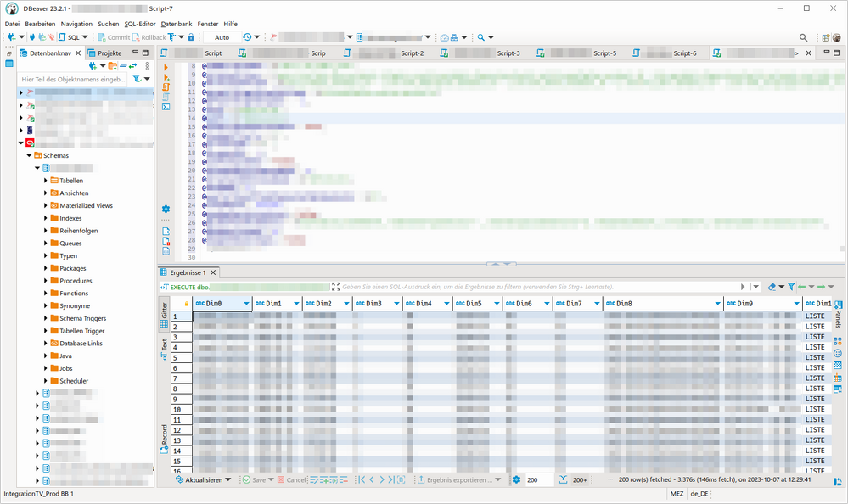Click the global search magnifier at the toolbar's right
848x504 pixels.
[803, 37]
